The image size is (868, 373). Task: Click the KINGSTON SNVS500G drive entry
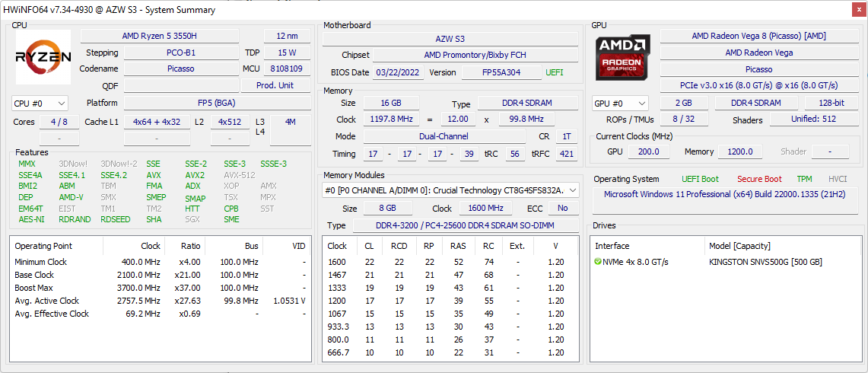pyautogui.click(x=765, y=262)
